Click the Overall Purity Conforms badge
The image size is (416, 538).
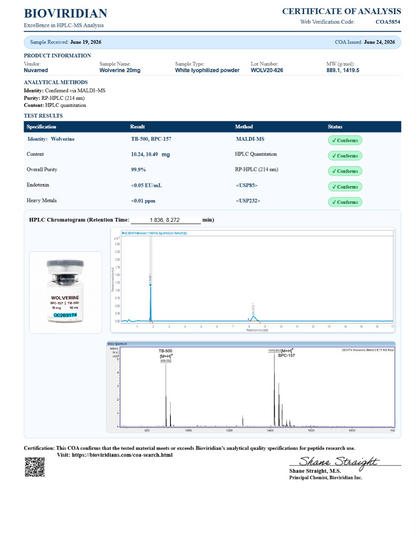[x=345, y=171]
